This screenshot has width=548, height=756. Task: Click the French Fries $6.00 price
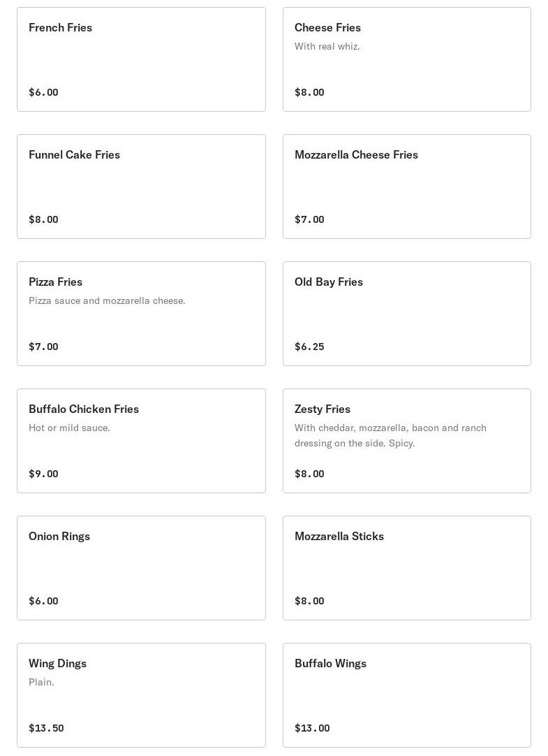pos(43,92)
